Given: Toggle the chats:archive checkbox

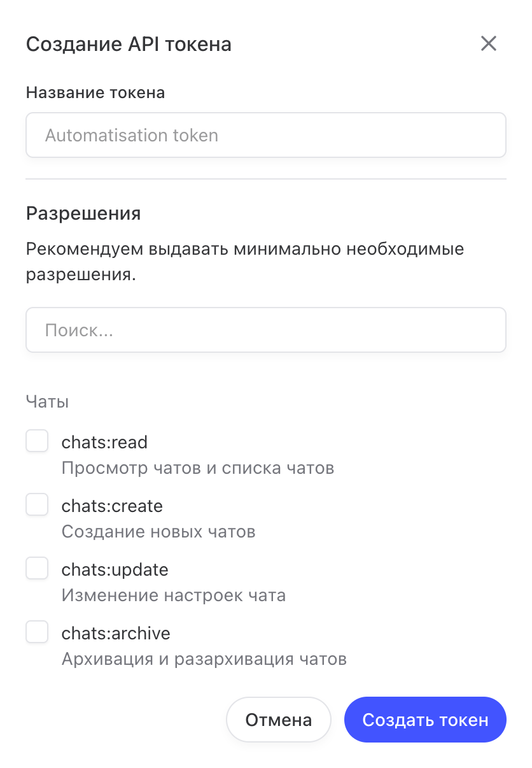Looking at the screenshot, I should click(x=37, y=632).
